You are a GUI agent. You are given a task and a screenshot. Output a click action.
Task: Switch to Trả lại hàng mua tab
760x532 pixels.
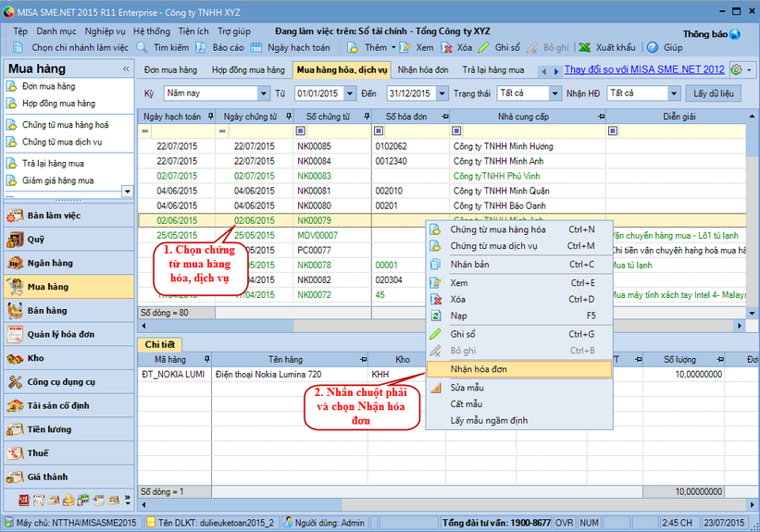492,69
